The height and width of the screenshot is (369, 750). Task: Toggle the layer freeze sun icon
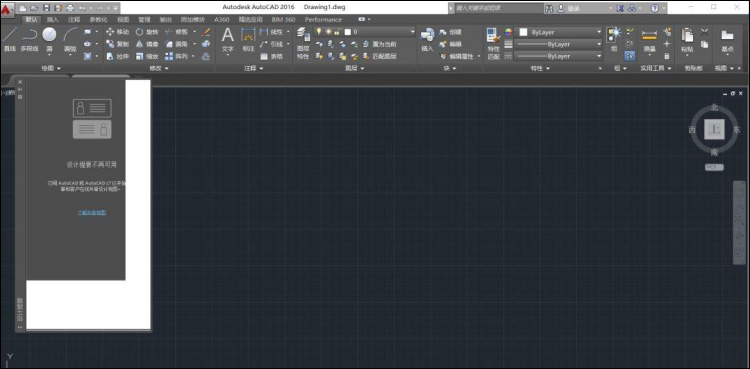pyautogui.click(x=328, y=32)
